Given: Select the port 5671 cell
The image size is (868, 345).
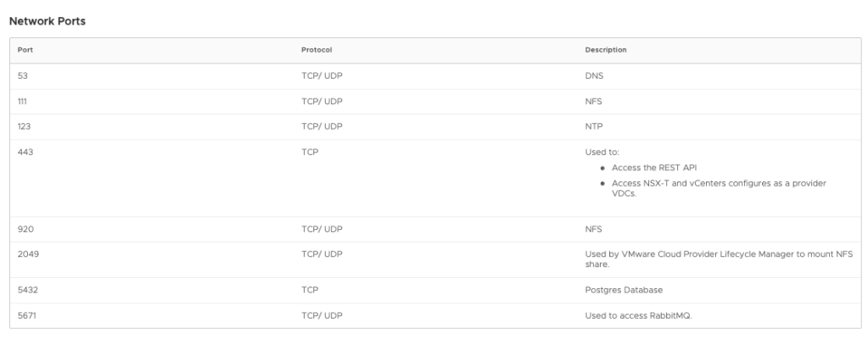Looking at the screenshot, I should (25, 316).
